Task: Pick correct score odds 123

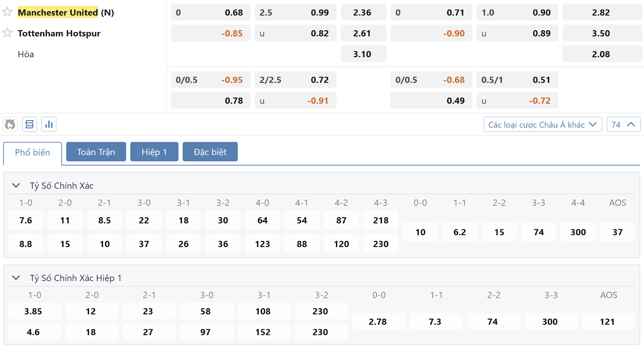Action: click(x=262, y=244)
